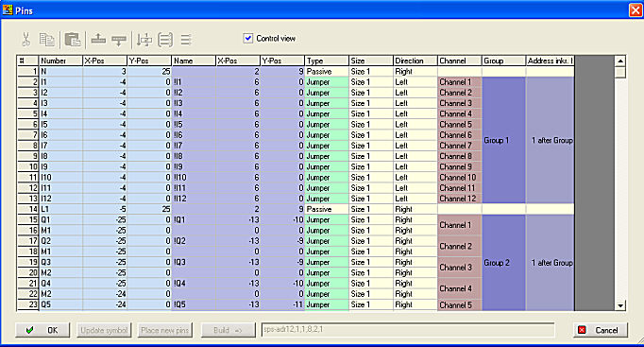Click the 1 after Group cell for Group 1
644x347 pixels.
click(551, 140)
